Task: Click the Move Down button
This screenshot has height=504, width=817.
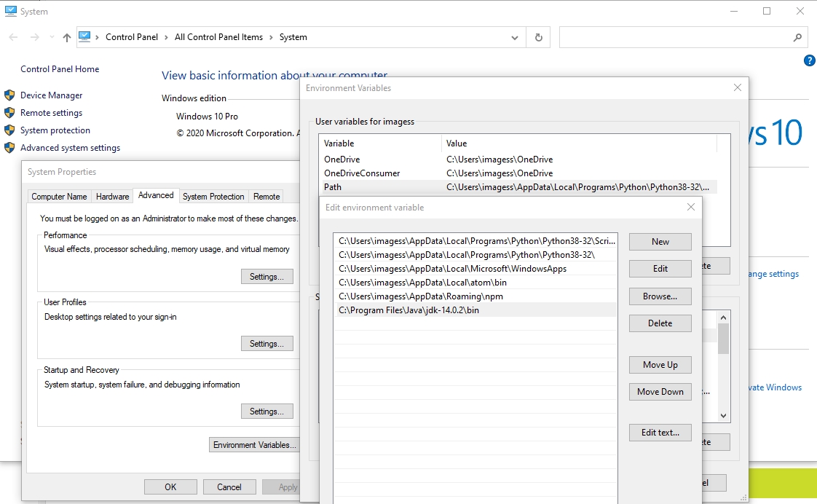Action: (660, 392)
